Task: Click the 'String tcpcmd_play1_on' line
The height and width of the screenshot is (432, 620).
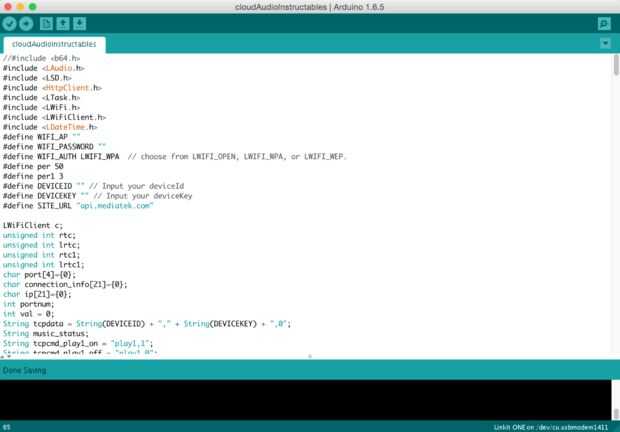Action: (78, 343)
